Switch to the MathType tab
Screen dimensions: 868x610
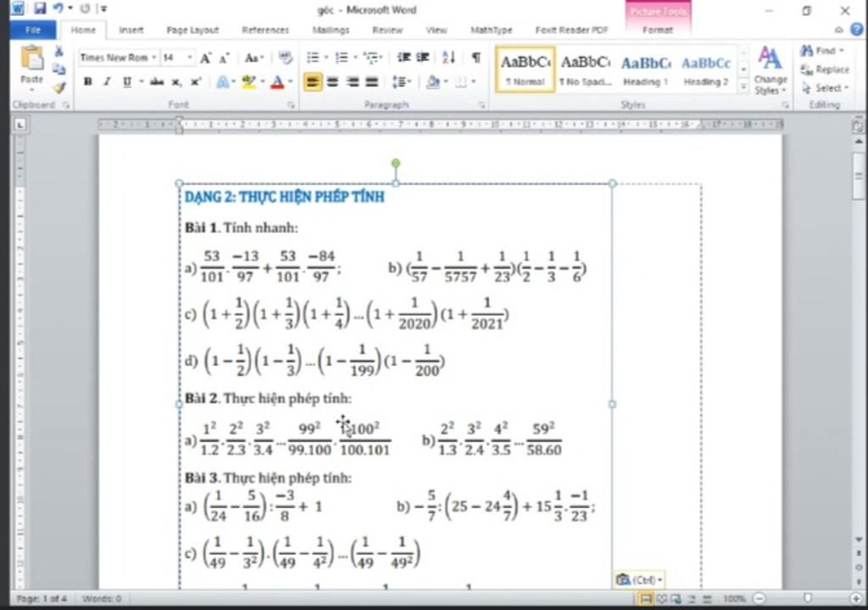491,30
